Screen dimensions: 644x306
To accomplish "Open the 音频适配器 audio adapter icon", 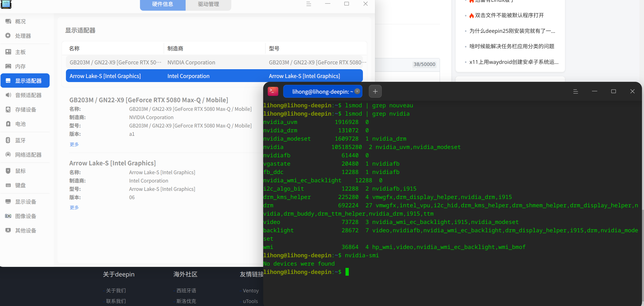I will pos(8,95).
